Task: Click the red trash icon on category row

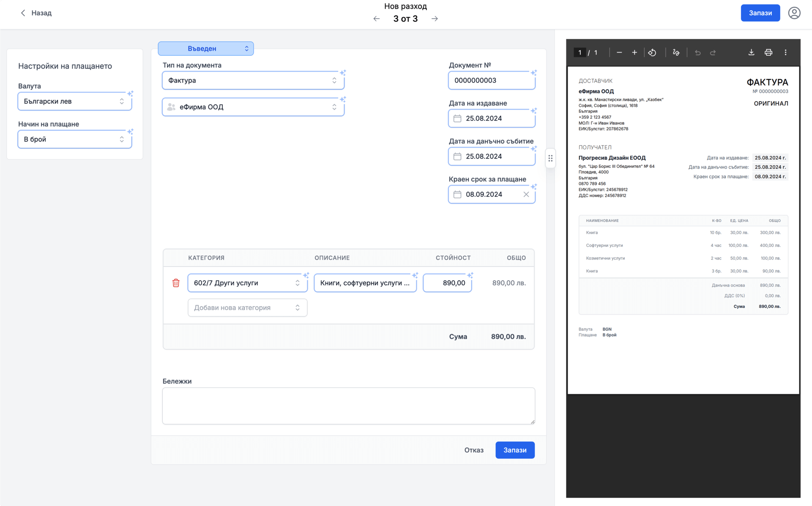Action: click(176, 283)
